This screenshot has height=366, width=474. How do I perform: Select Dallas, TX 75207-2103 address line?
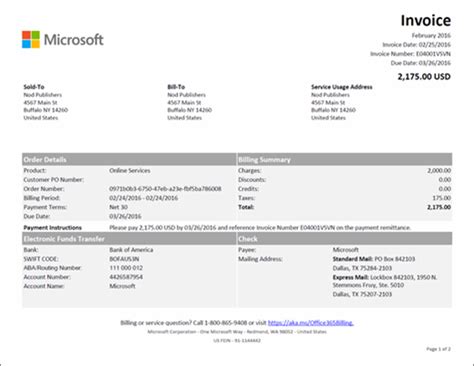(x=362, y=294)
